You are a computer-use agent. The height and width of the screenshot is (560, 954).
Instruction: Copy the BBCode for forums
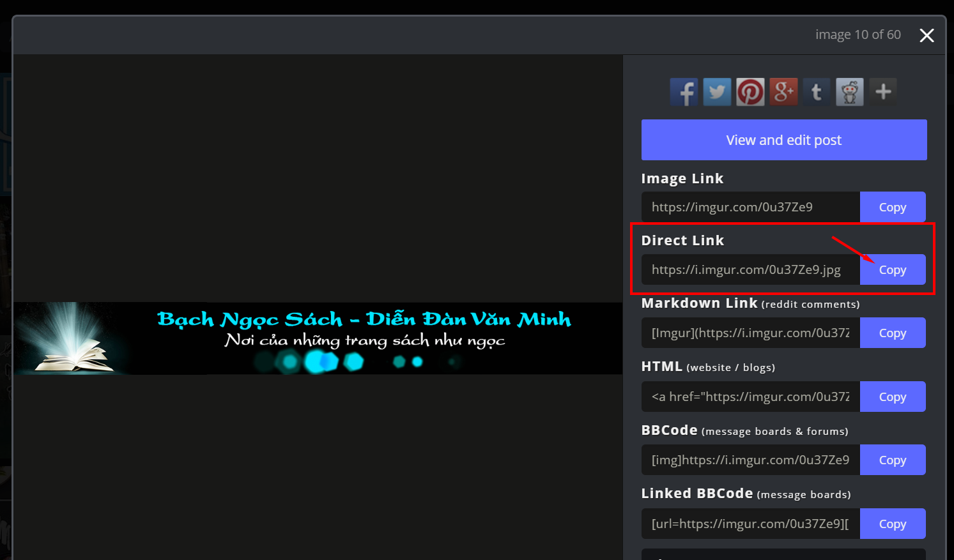(892, 460)
